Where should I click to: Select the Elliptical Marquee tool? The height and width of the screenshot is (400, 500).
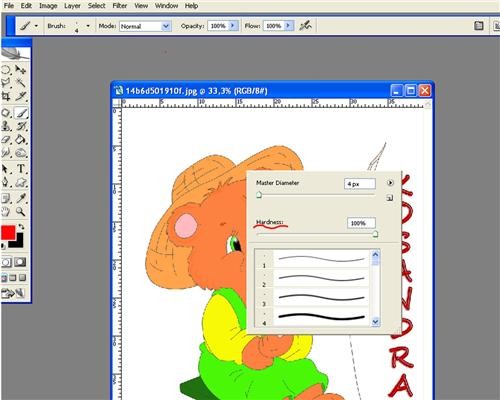(6, 70)
